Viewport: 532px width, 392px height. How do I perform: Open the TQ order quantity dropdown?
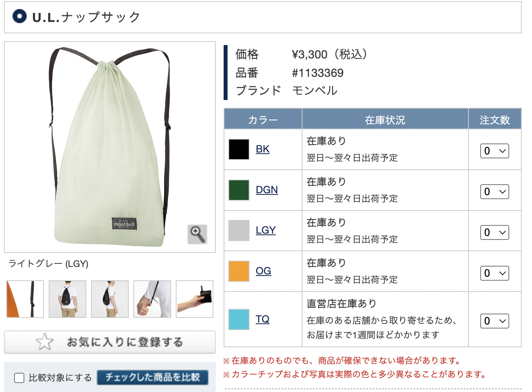coord(495,321)
